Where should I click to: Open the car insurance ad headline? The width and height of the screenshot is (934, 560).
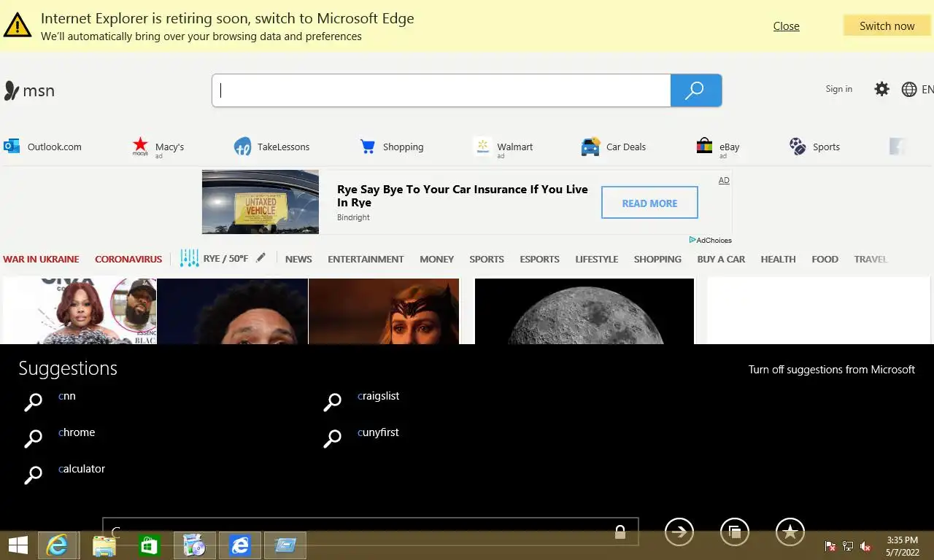(463, 195)
